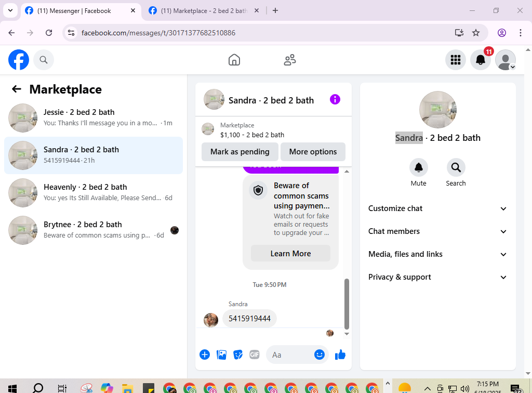Open the Windows Start menu
Image resolution: width=532 pixels, height=393 pixels.
tap(12, 388)
